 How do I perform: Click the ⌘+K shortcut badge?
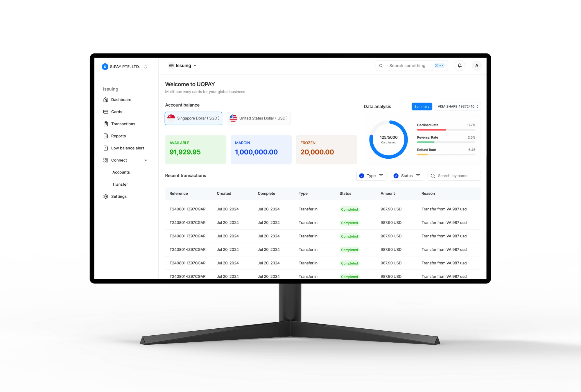tap(439, 66)
